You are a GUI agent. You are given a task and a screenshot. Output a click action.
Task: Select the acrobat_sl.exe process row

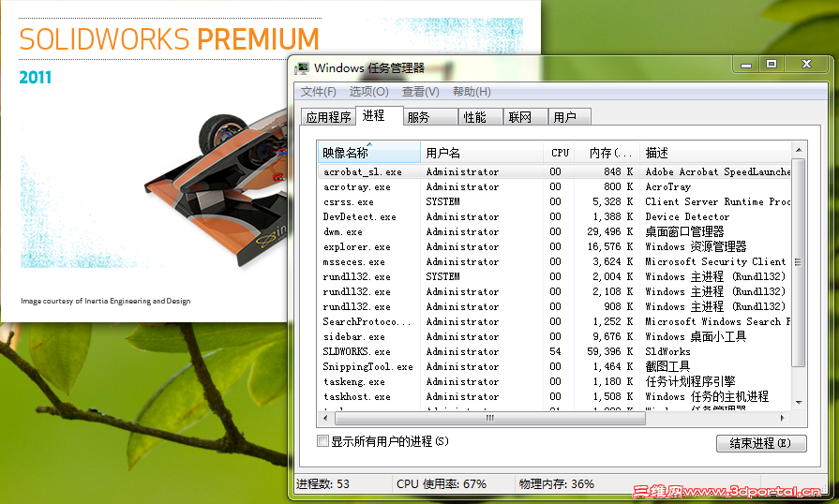pyautogui.click(x=554, y=171)
